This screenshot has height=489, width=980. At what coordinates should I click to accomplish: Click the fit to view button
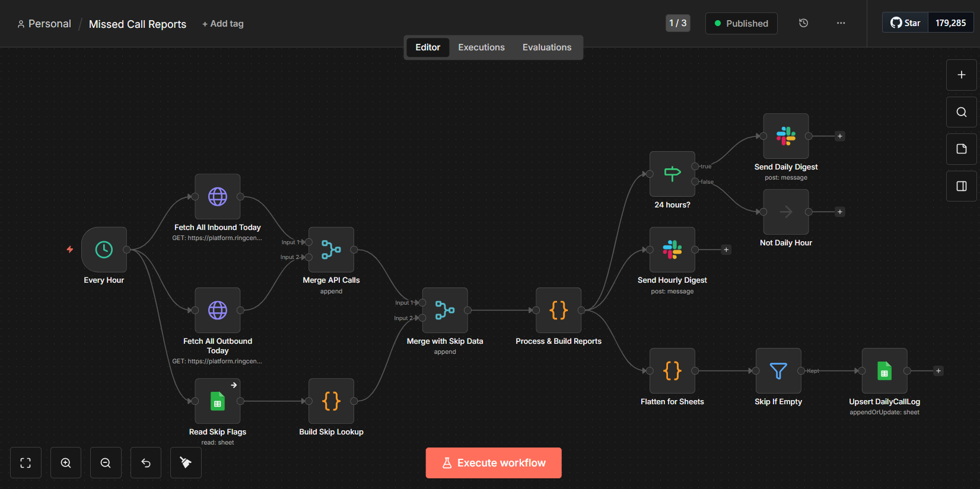26,463
